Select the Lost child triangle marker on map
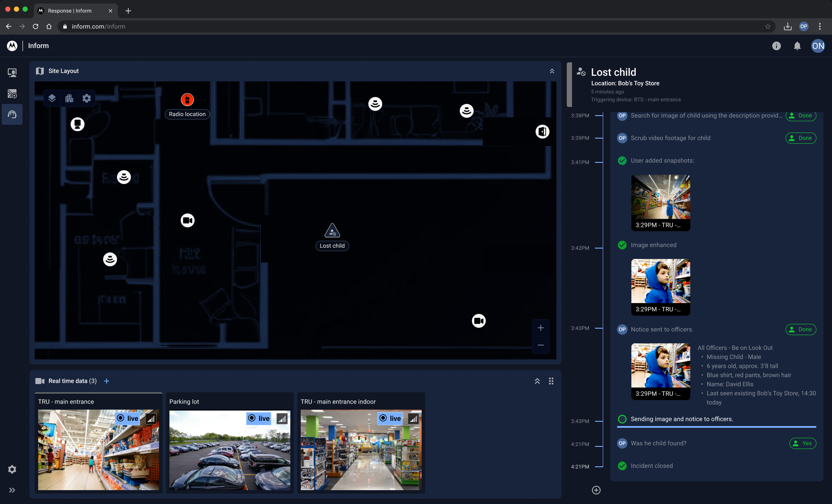 (332, 230)
